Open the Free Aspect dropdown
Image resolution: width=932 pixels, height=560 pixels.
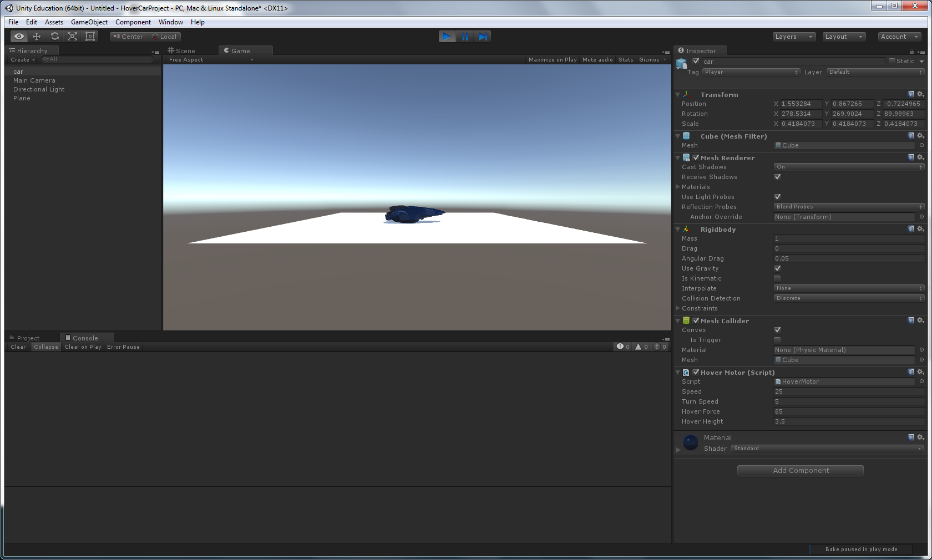(211, 60)
